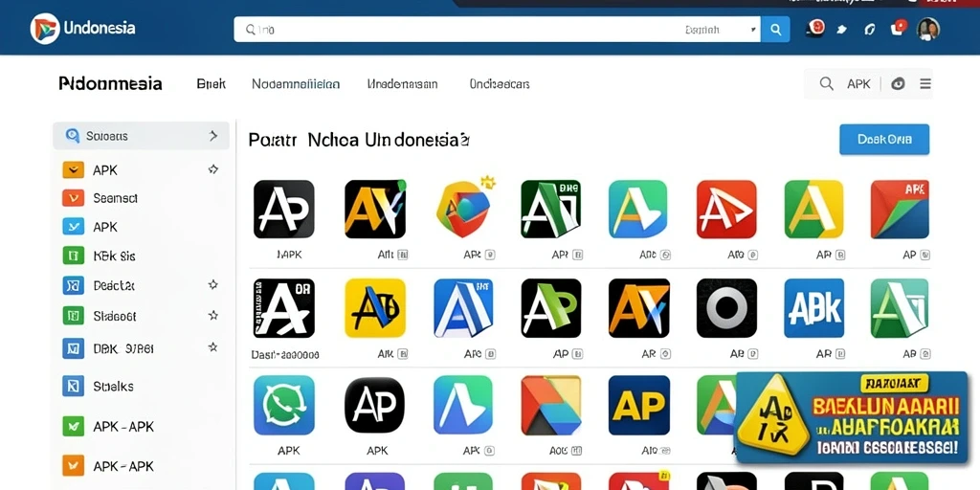Open the yellow AB app icon
Screen dimensions: 980x490
[x=375, y=308]
